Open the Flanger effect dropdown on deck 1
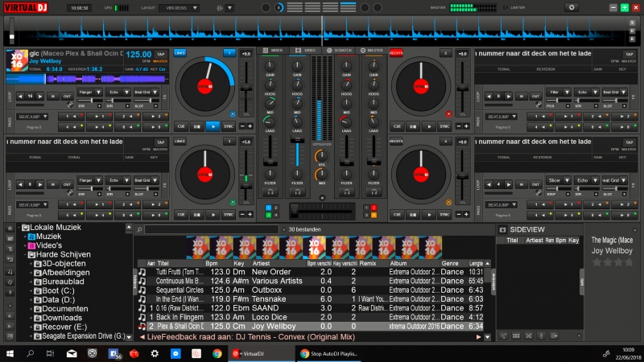644x362 pixels. point(89,93)
